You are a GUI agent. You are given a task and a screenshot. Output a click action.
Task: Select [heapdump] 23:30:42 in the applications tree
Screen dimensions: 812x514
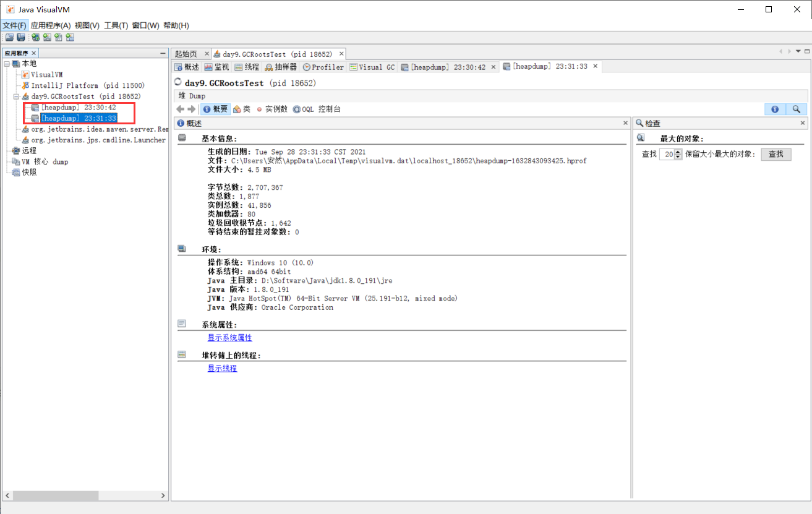click(79, 108)
